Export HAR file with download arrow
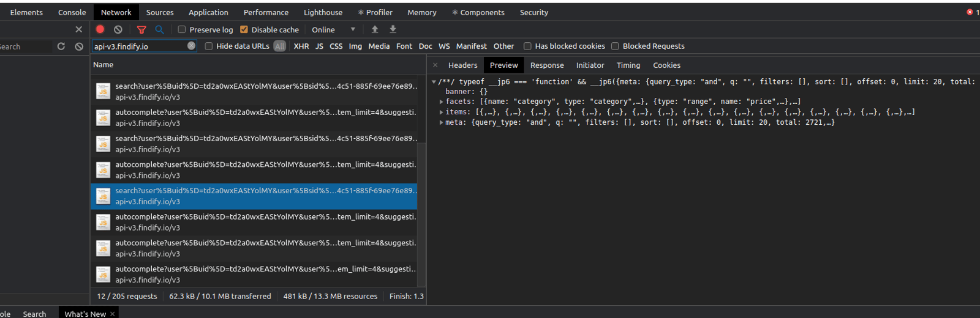Screen dimensions: 980x318 393,29
